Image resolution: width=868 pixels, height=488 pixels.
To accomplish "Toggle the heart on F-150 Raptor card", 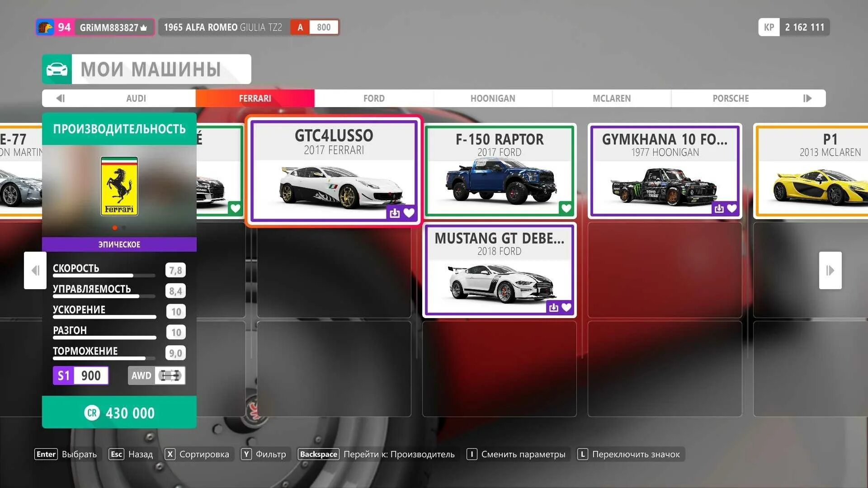I will click(566, 208).
